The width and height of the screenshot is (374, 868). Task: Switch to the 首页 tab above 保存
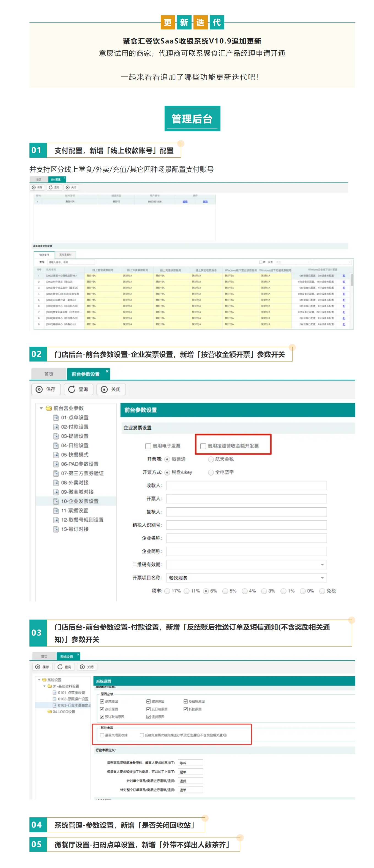[x=48, y=374]
